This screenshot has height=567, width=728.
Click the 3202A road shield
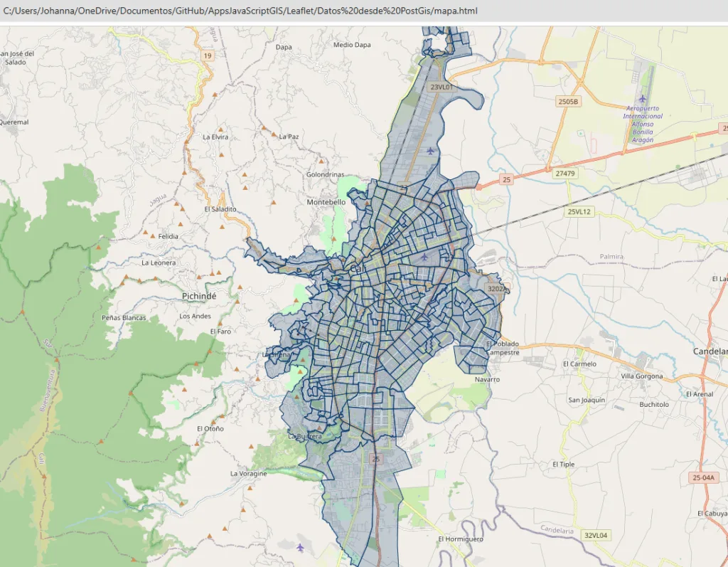tap(497, 289)
